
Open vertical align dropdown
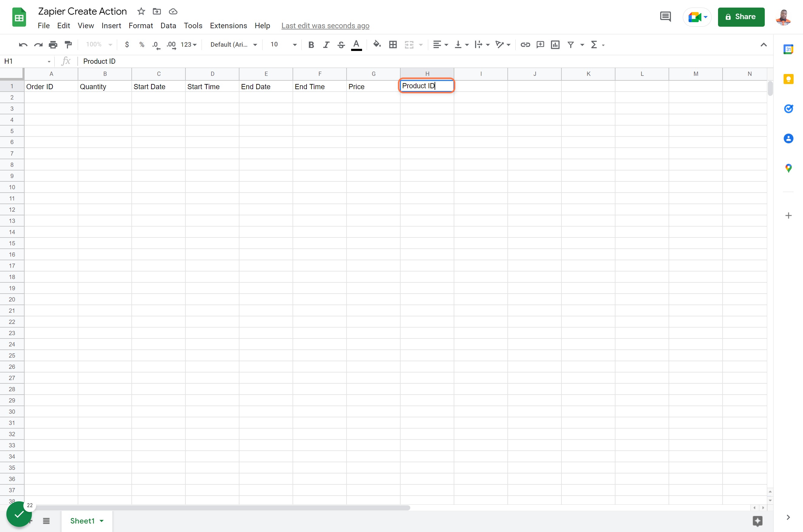462,45
